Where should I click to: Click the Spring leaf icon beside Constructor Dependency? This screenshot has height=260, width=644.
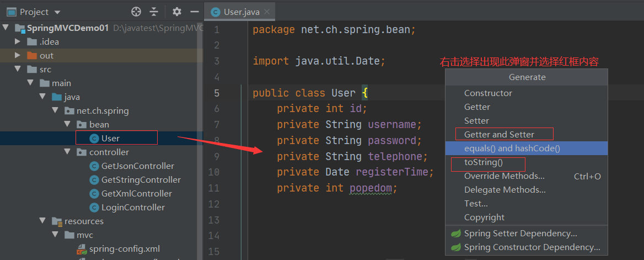[456, 248]
